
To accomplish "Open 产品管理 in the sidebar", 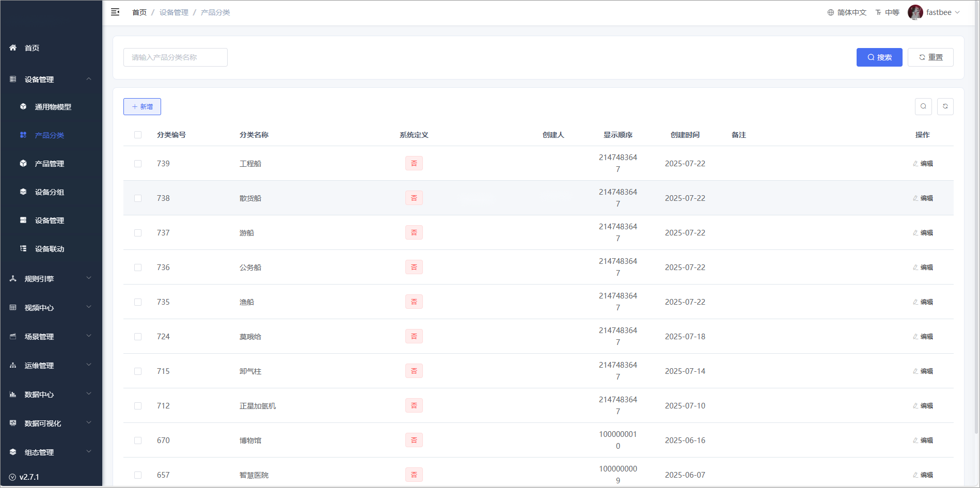I will (50, 164).
